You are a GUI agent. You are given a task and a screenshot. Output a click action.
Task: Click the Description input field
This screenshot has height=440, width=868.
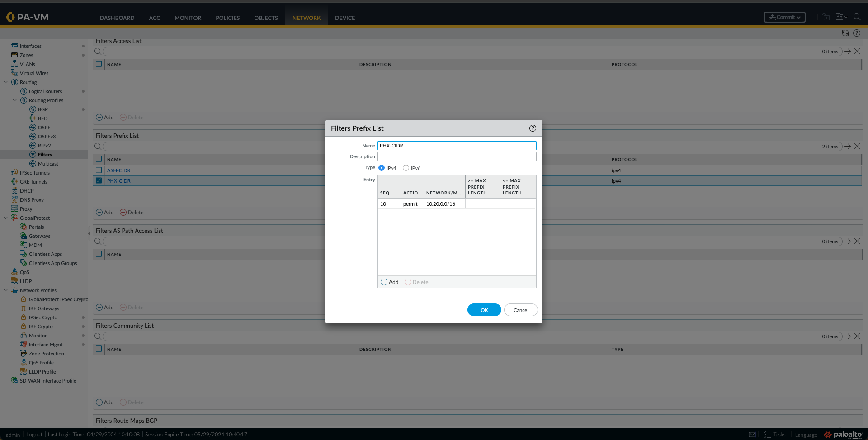(457, 156)
